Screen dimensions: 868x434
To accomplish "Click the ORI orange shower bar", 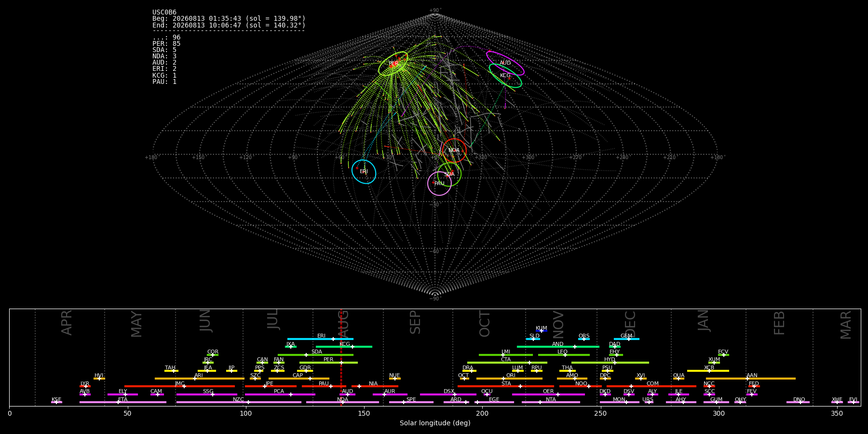I will (x=509, y=379).
